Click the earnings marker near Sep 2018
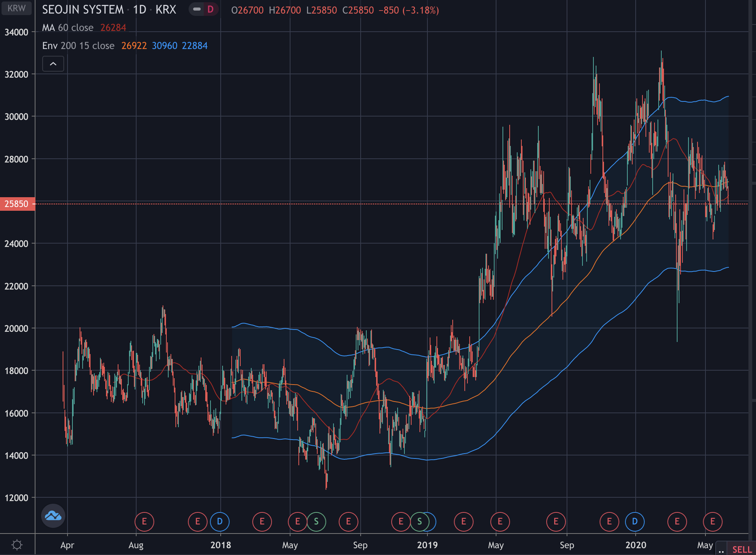Viewport: 756px width, 555px height. [348, 521]
